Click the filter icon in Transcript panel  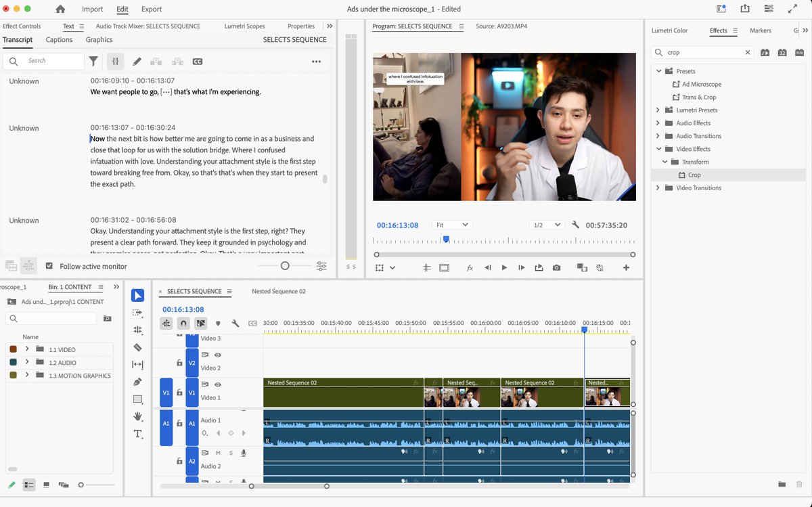click(93, 61)
